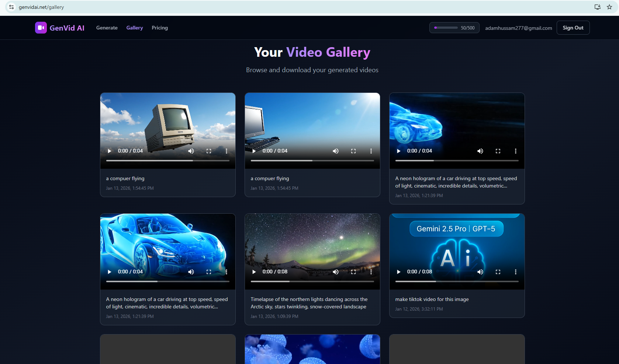
Task: Enter fullscreen on the blue car video
Action: pyautogui.click(x=209, y=272)
